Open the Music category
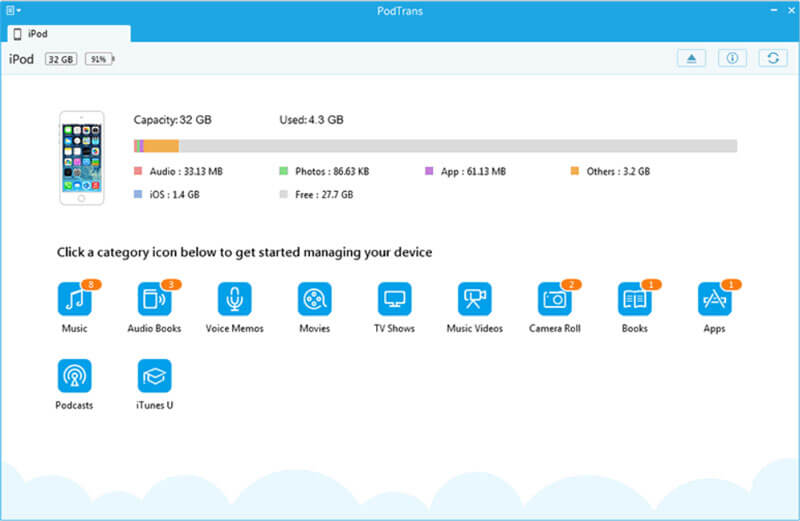The image size is (800, 521). [x=74, y=299]
